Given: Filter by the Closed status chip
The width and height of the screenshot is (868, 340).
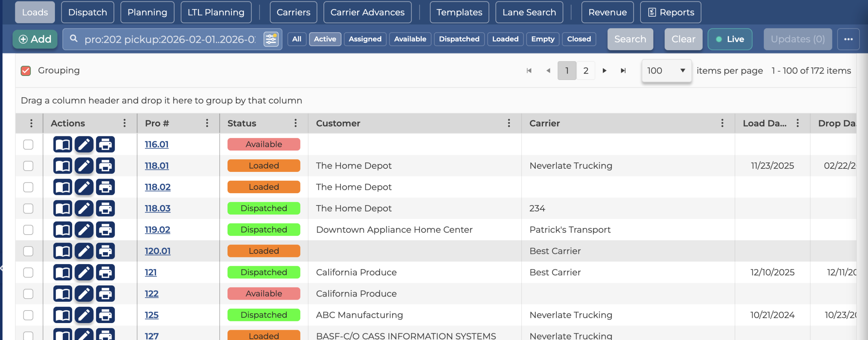Looking at the screenshot, I should (x=579, y=39).
